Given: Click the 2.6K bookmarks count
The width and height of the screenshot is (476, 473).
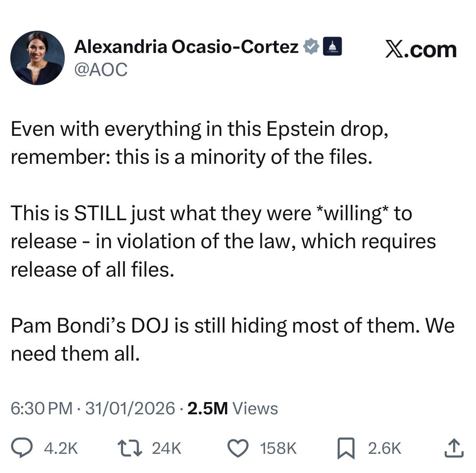Looking at the screenshot, I should coord(384,448).
